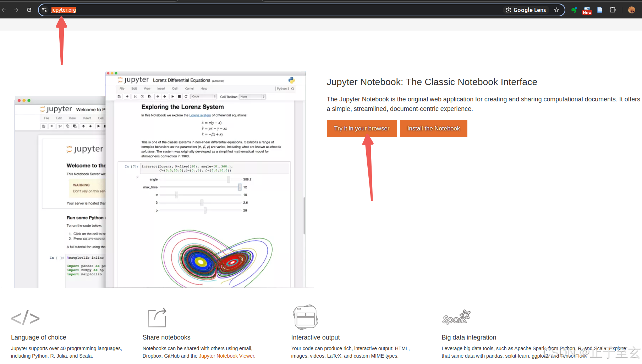Open the blue document extension
This screenshot has height=364, width=642.
click(x=600, y=10)
